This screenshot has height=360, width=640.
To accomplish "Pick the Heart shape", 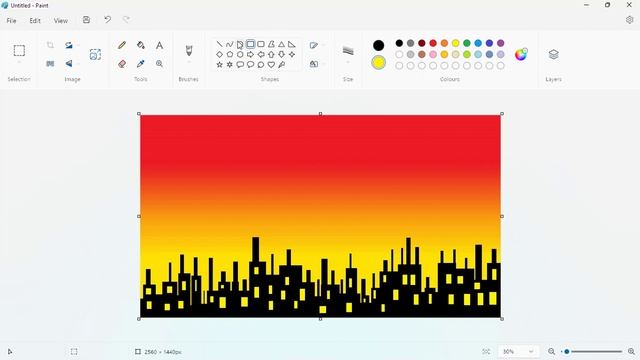I will click(x=271, y=64).
